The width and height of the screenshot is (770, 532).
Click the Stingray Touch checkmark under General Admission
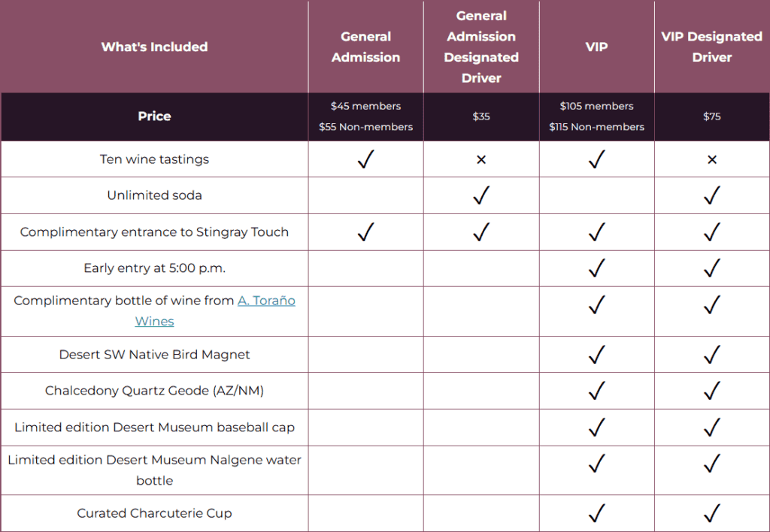tap(366, 231)
